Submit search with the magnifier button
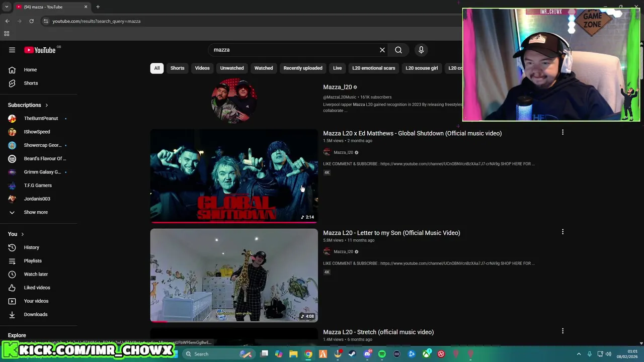 click(x=398, y=50)
